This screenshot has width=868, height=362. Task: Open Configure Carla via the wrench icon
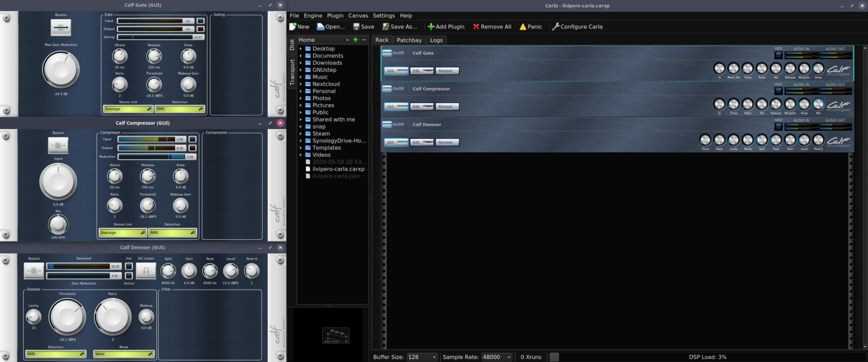coord(555,27)
